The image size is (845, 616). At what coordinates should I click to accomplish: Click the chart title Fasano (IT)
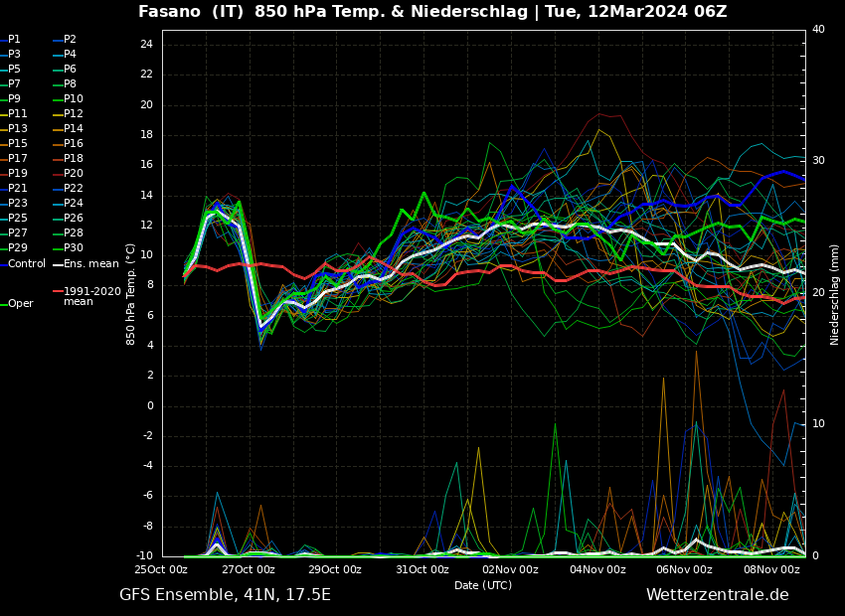[189, 12]
